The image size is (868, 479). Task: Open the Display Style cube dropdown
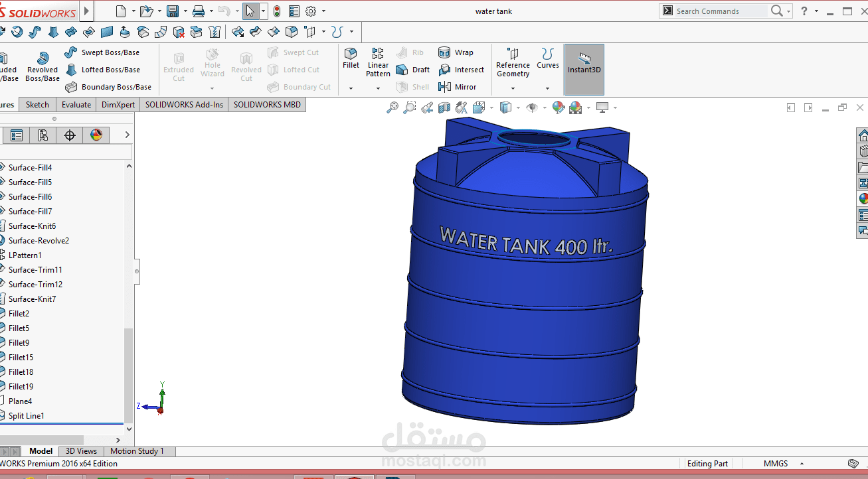[x=518, y=107]
